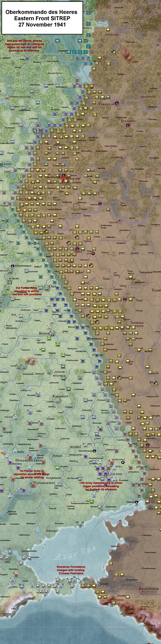Click the Poltava city icon

click(16, 417)
